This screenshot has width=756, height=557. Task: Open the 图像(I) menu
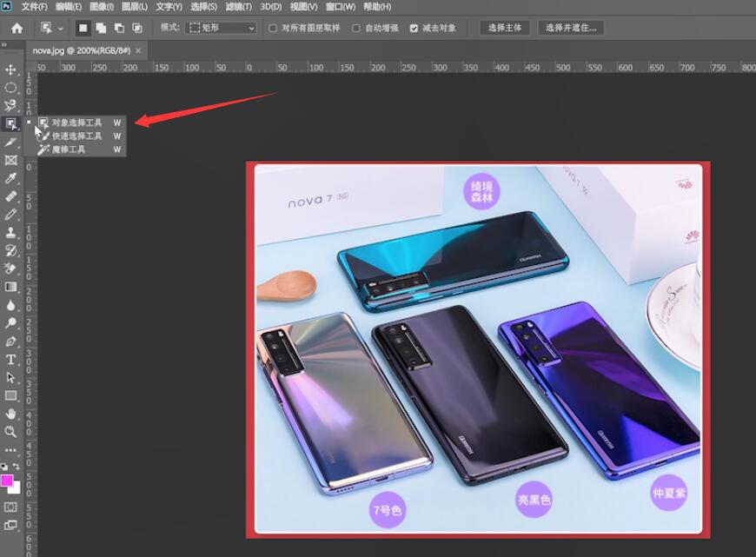click(102, 7)
